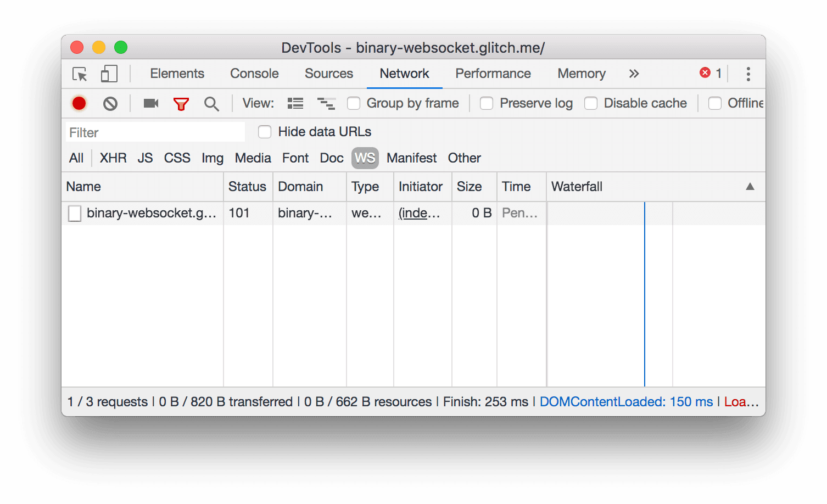This screenshot has width=827, height=504.
Task: Enable Hide data URLs
Action: pyautogui.click(x=265, y=132)
